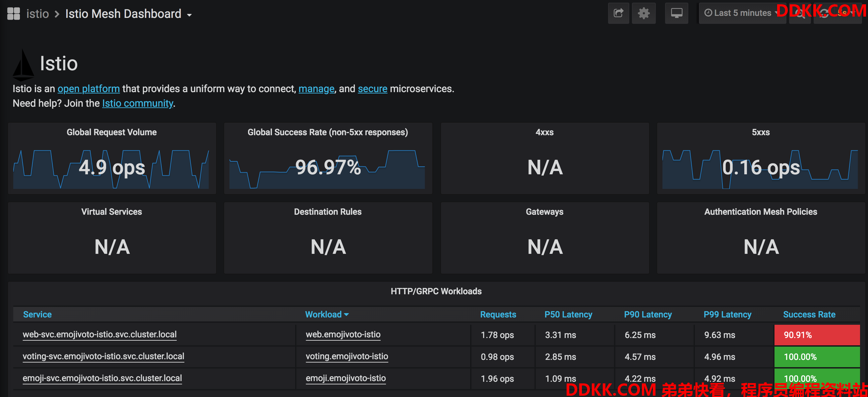Click the Destination Rules panel title
This screenshot has height=397, width=868.
coord(328,212)
